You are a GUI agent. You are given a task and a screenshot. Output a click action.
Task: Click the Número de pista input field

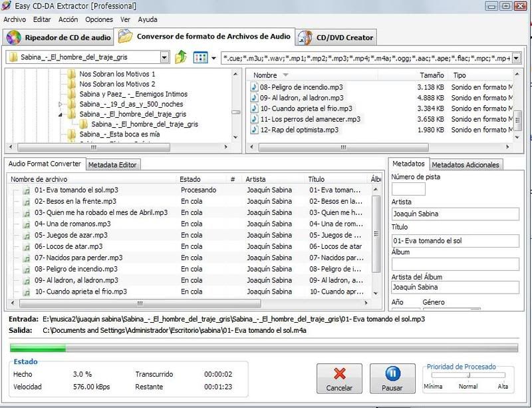point(408,189)
